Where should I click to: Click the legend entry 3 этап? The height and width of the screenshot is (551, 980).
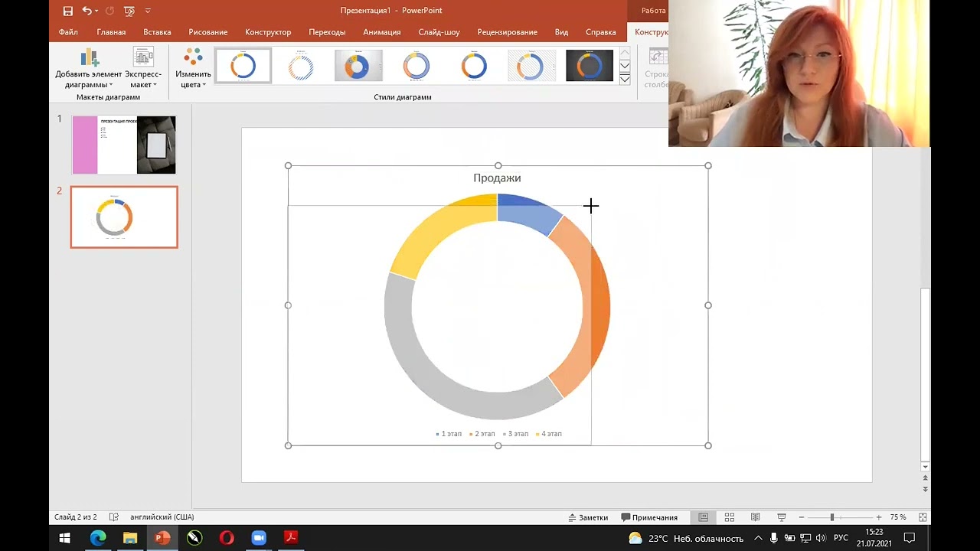pos(515,434)
